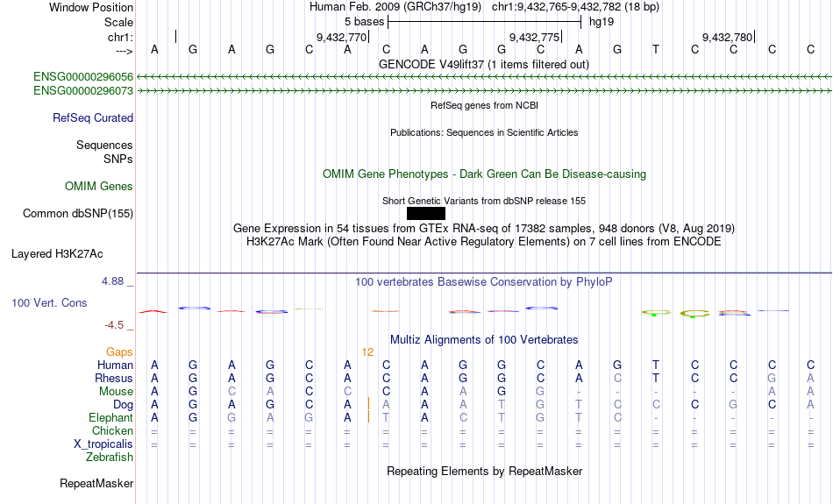The image size is (833, 504).
Task: Select the Mouse species row label
Action: click(x=116, y=392)
